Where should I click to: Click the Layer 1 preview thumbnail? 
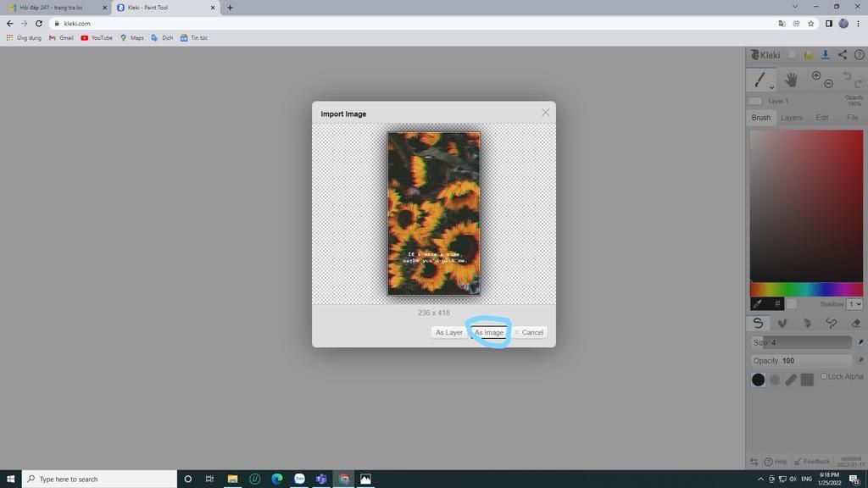click(x=755, y=102)
